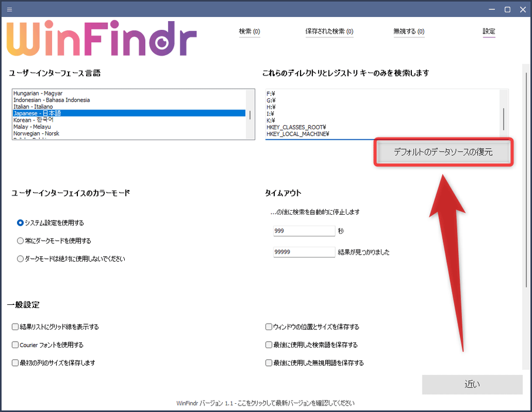532x412 pixels.
Task: Open the 保存された検索 (0) tab
Action: [x=329, y=31]
